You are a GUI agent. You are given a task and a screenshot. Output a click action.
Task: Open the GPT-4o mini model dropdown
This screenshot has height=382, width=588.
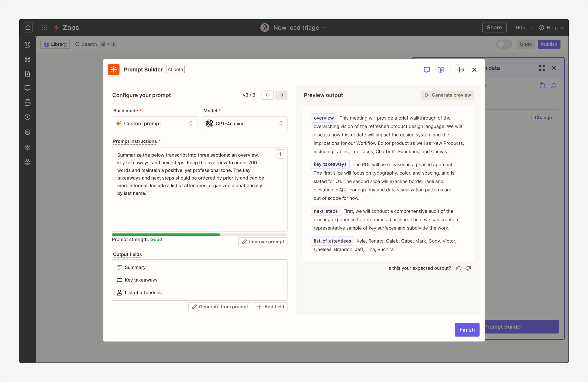[x=245, y=123]
